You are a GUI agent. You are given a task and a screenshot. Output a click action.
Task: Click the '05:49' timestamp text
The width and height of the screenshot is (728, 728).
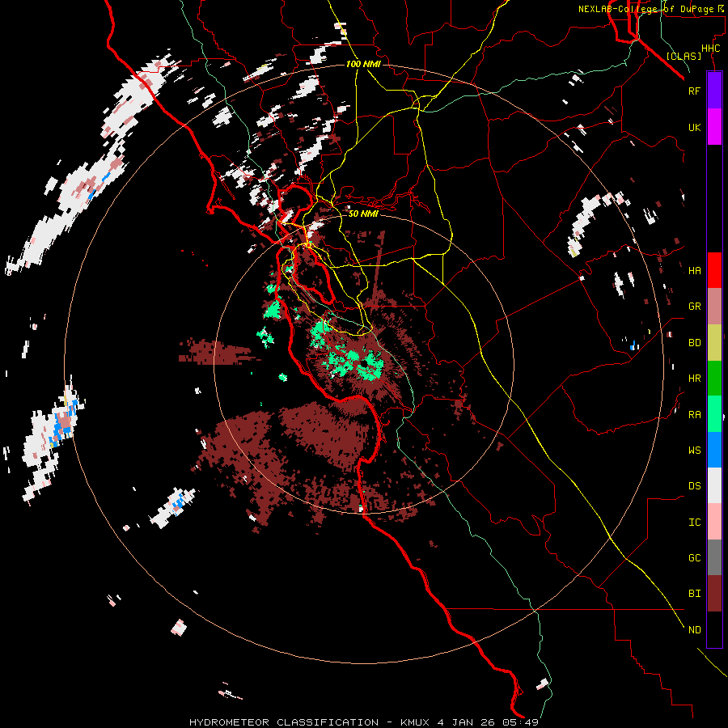[x=519, y=722]
